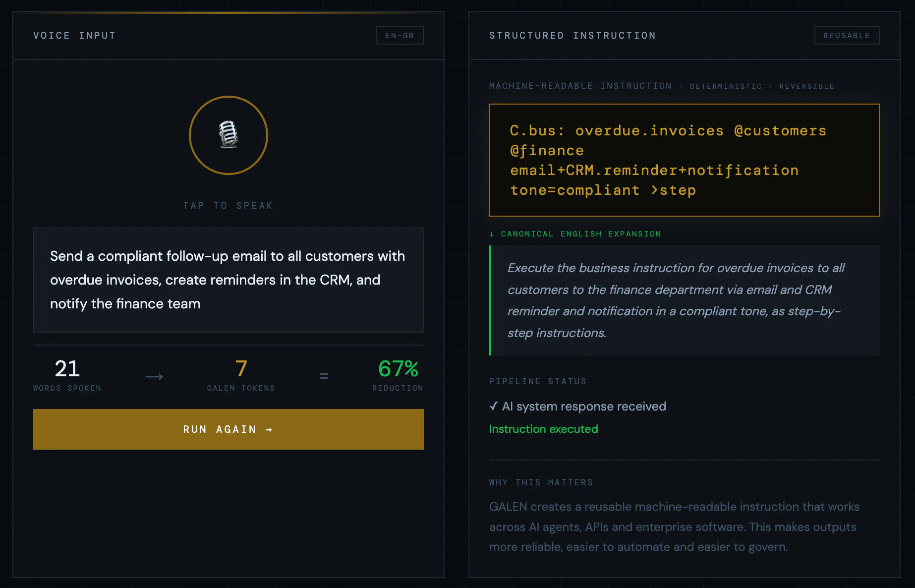The image size is (915, 588).
Task: Click the arrow icon after words spoken
Action: click(154, 377)
